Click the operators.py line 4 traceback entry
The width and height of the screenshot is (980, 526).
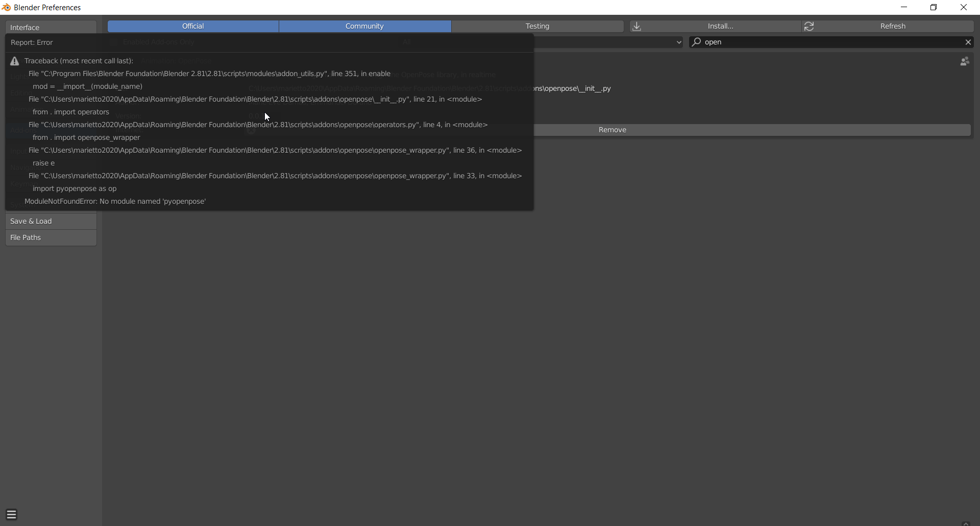258,125
